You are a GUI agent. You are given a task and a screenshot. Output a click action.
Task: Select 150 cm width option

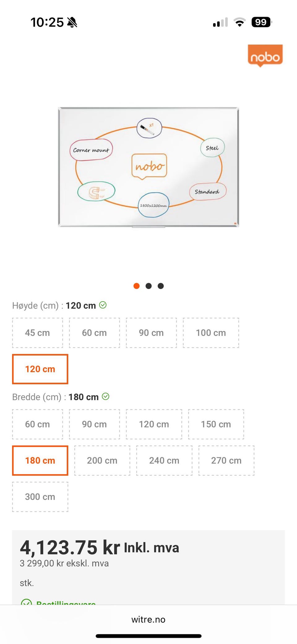[x=216, y=424]
